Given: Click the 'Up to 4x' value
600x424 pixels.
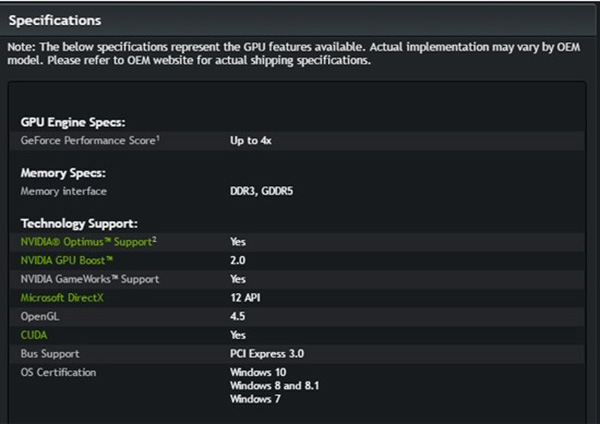Looking at the screenshot, I should [x=251, y=141].
